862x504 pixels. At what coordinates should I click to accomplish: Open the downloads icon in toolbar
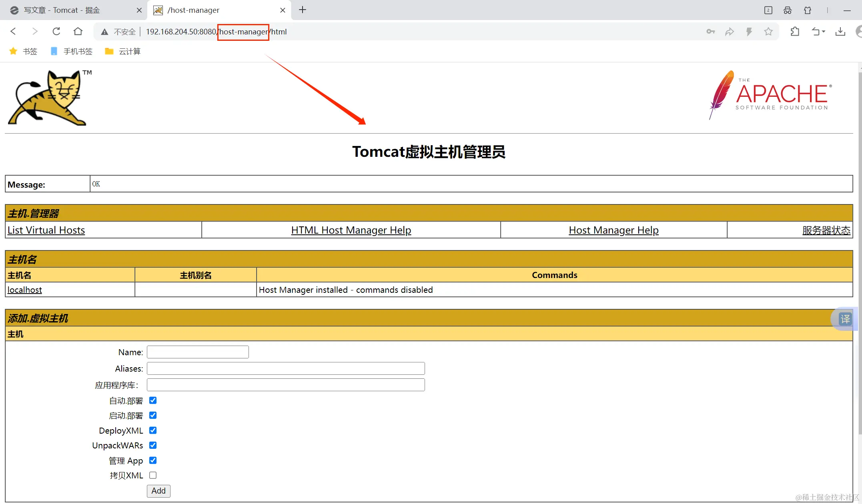point(840,32)
